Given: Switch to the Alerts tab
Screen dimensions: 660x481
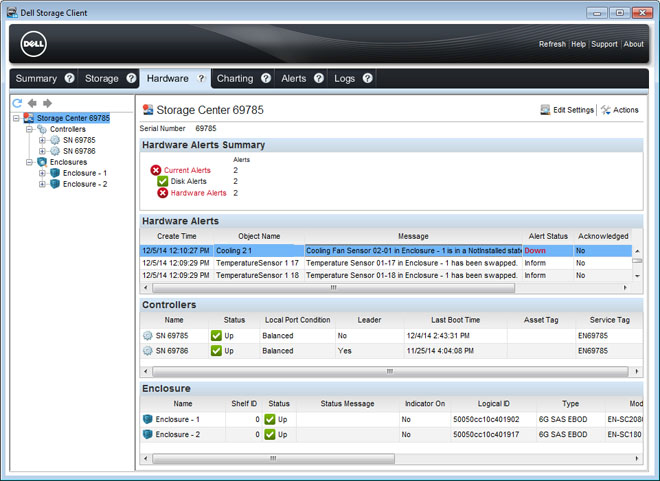Looking at the screenshot, I should tap(294, 78).
